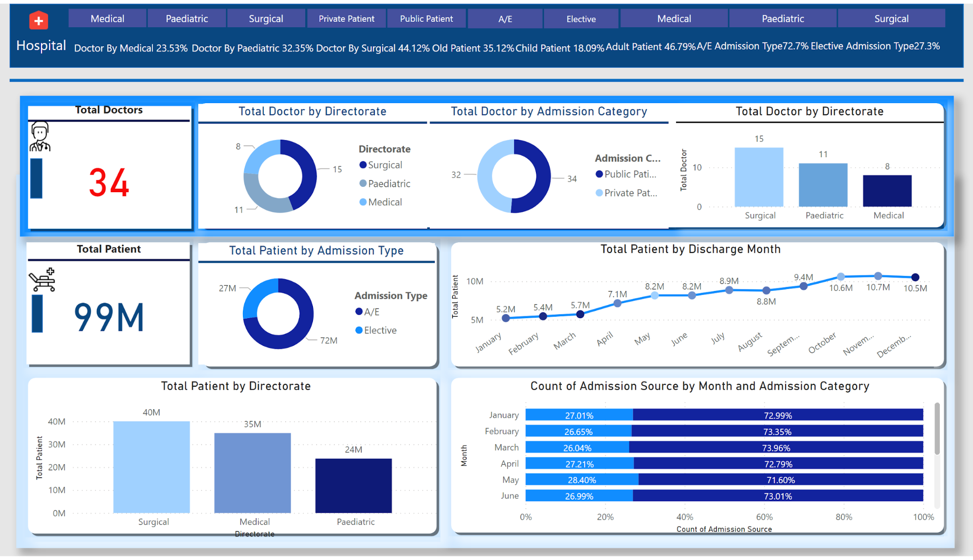This screenshot has height=560, width=973.
Task: Click the 'Doctor By Surgical 44.12%' text
Action: [372, 48]
